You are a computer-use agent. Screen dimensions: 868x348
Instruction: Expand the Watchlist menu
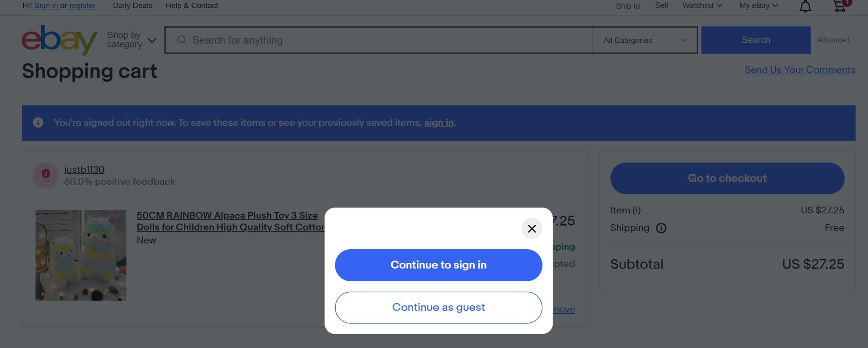point(702,5)
